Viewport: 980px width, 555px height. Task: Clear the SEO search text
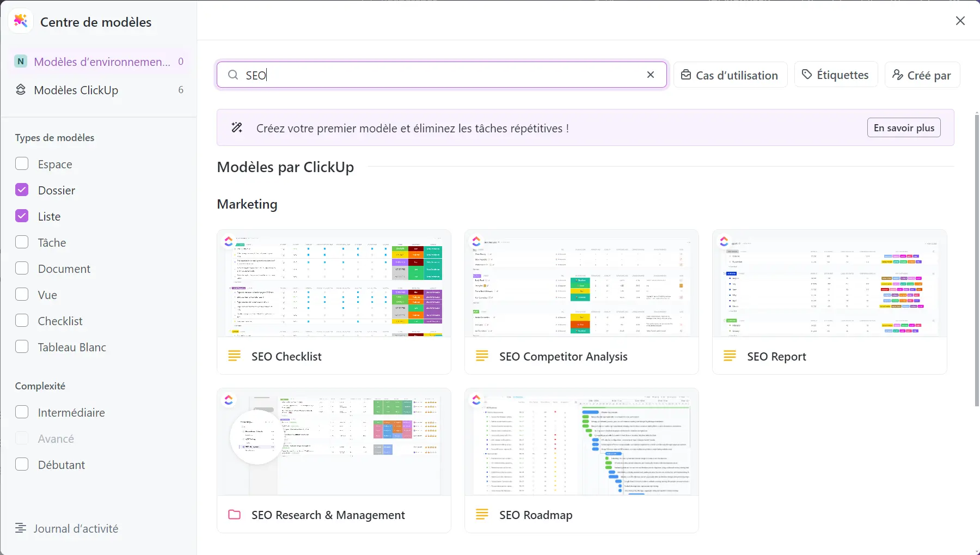point(651,75)
